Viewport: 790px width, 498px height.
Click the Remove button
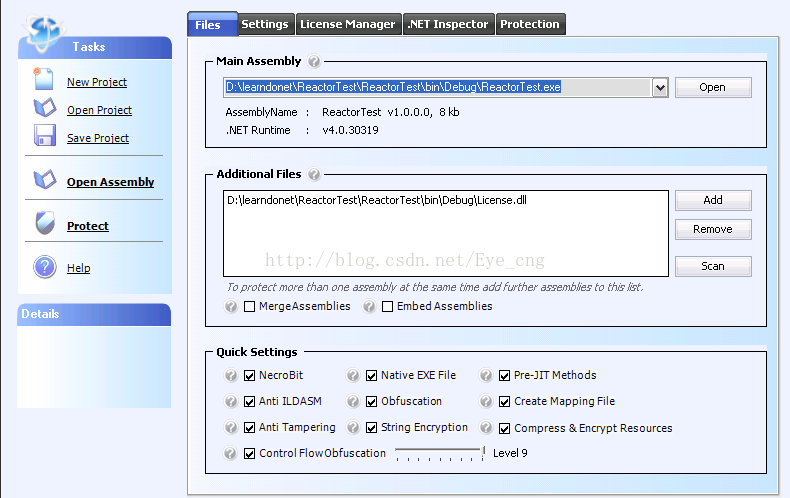coord(713,229)
